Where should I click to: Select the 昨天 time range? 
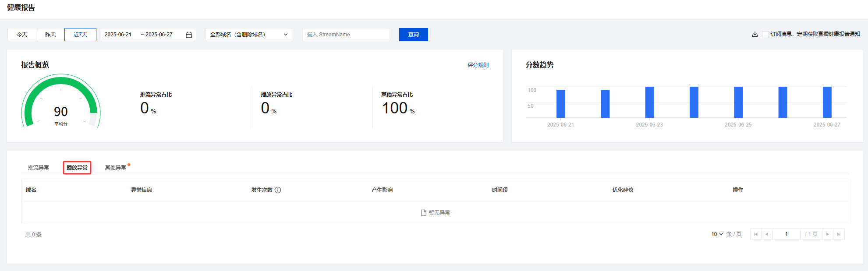coord(50,35)
